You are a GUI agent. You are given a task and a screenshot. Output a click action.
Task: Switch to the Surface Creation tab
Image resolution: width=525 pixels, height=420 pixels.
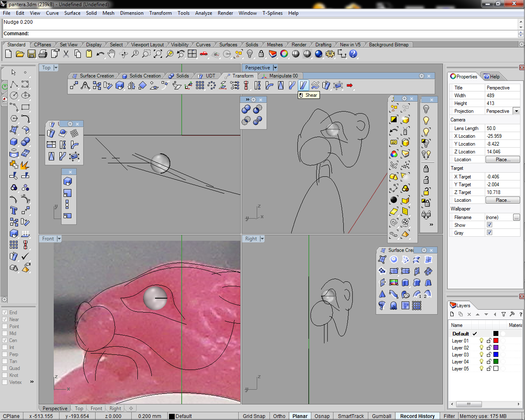tap(97, 76)
